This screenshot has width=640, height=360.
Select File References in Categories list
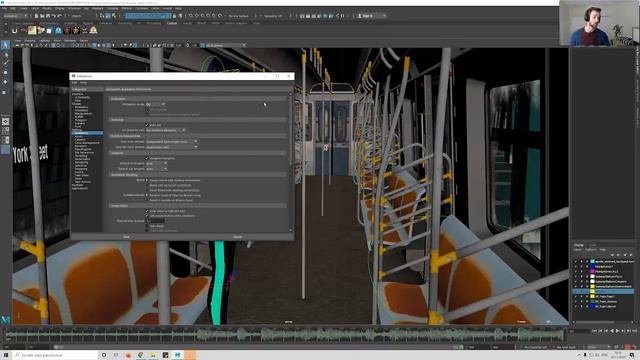click(84, 153)
